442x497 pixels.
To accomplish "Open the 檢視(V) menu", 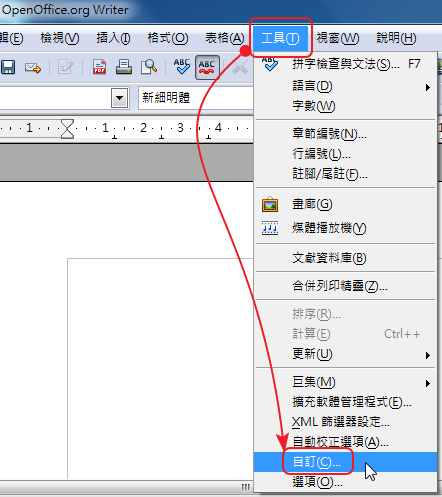I will 60,38.
